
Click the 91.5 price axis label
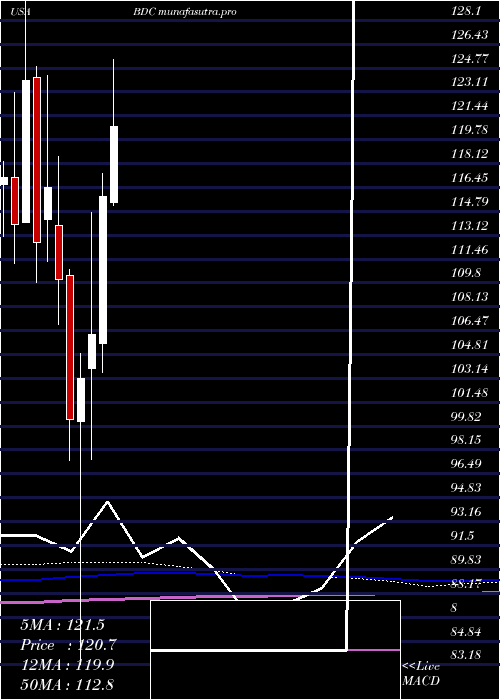click(x=463, y=536)
